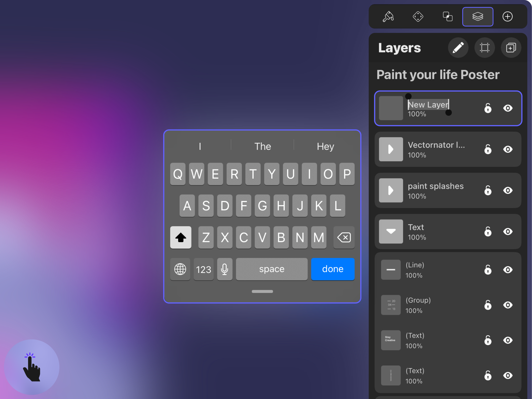Viewport: 532px width, 399px height.
Task: Tap the L key
Action: click(x=337, y=206)
